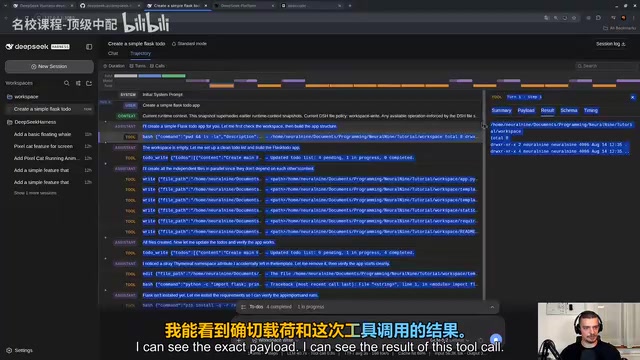Add a new workspace folder icon
640x360 pixels.
point(89,83)
